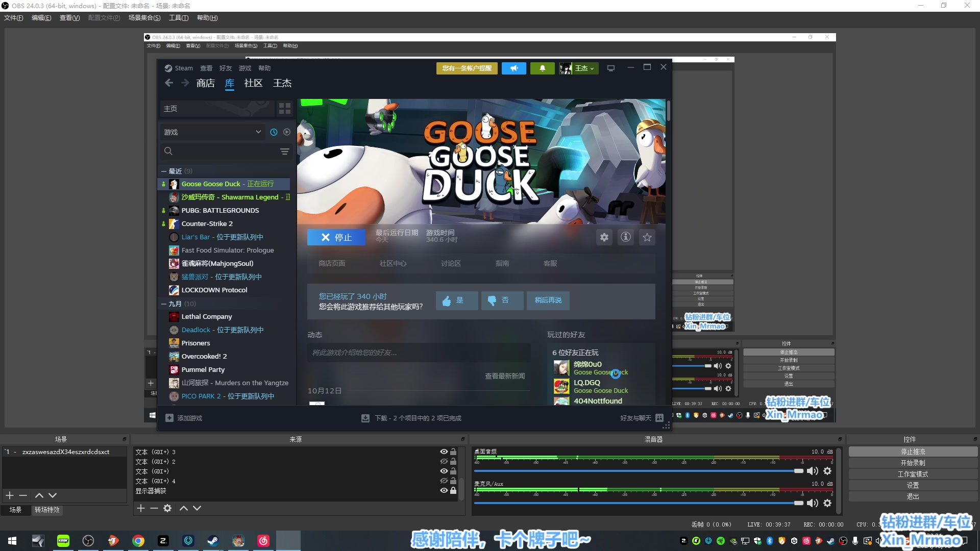Switch to 转场特效 tab
Viewport: 980px width, 551px height.
coord(47,510)
